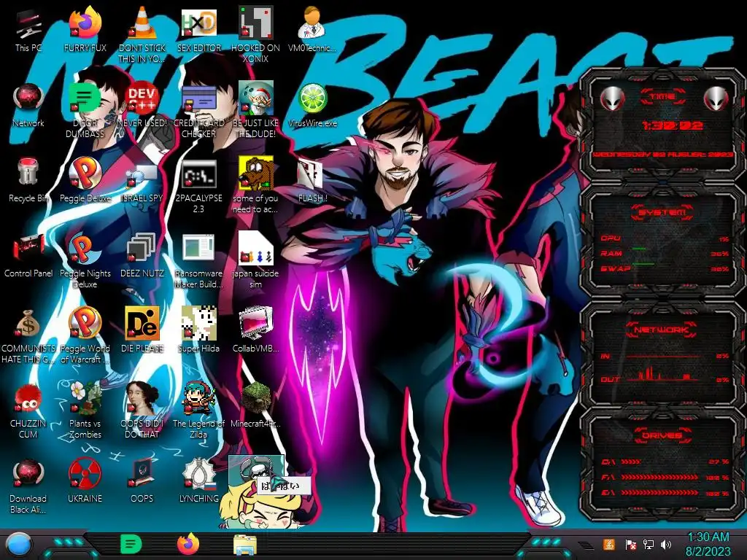Select the japan suicide sim file
Viewport: 747px width, 560px height.
[x=255, y=260]
